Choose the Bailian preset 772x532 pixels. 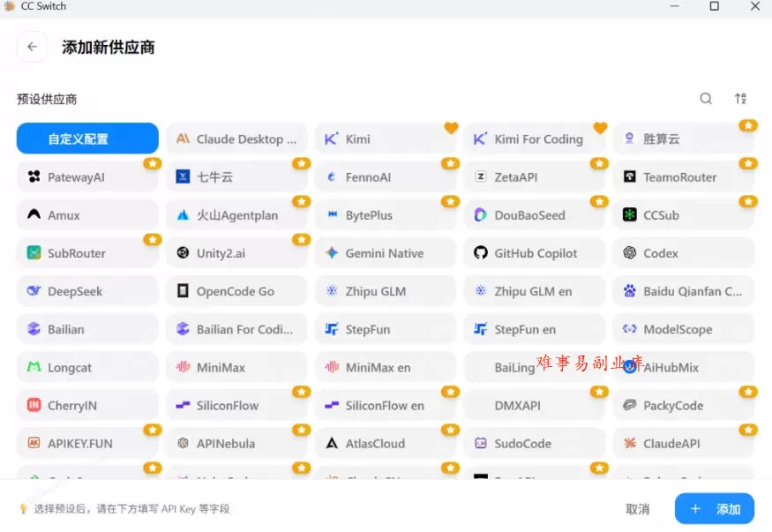(x=87, y=329)
